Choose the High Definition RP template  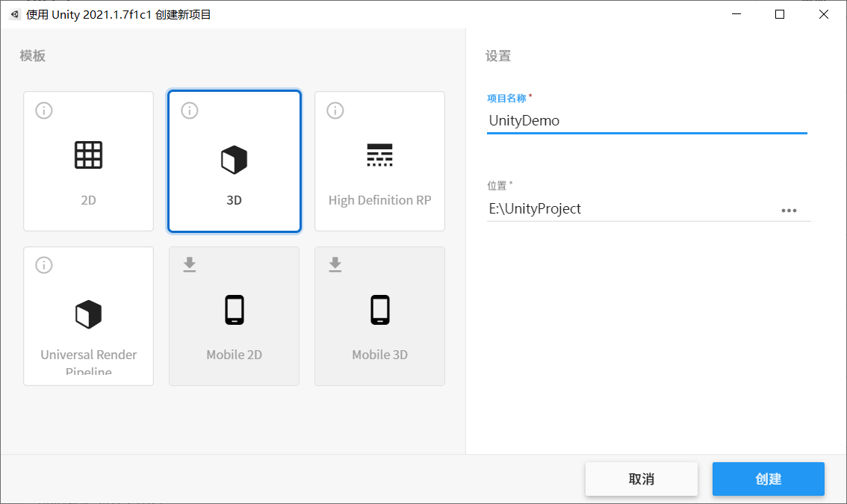[x=379, y=161]
